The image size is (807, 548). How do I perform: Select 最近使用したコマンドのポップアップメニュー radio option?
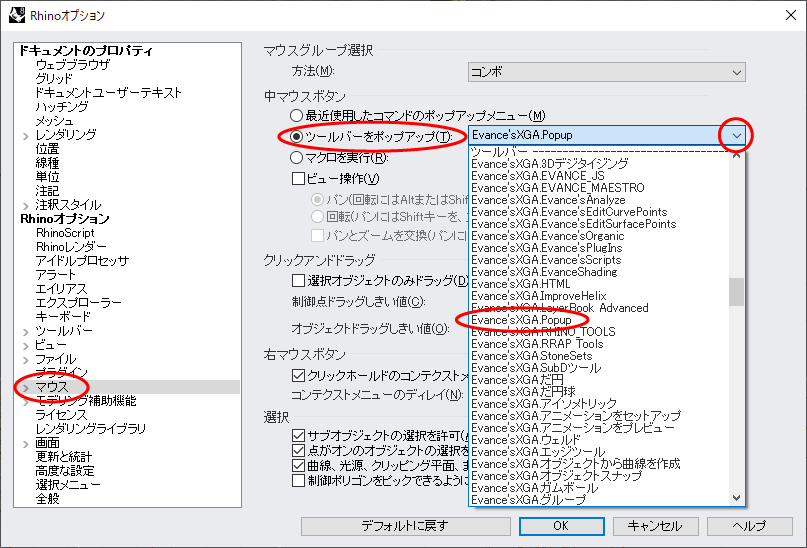click(296, 116)
